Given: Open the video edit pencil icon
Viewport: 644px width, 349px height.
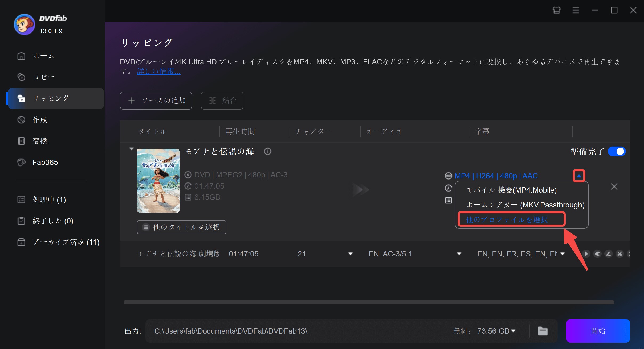Looking at the screenshot, I should coord(609,254).
